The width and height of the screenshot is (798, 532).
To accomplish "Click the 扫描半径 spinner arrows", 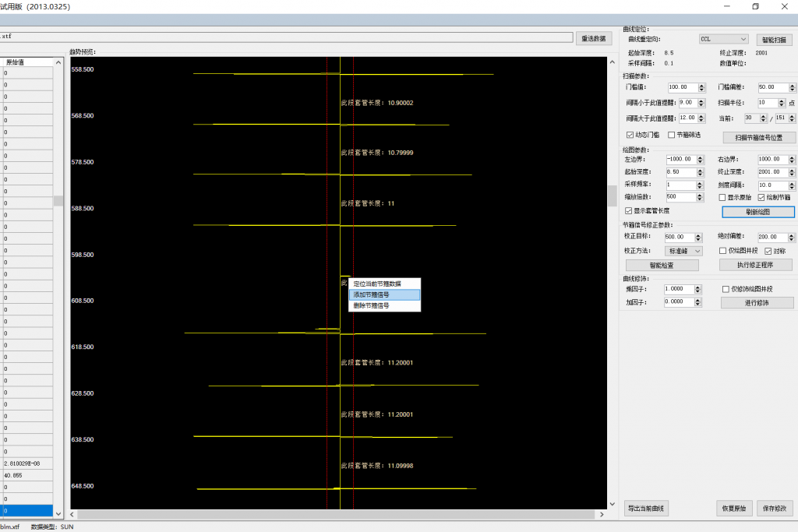I will [x=782, y=103].
